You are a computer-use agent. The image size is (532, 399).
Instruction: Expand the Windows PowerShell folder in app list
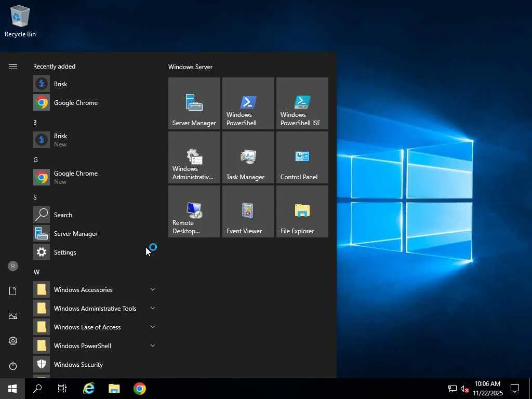pyautogui.click(x=153, y=345)
